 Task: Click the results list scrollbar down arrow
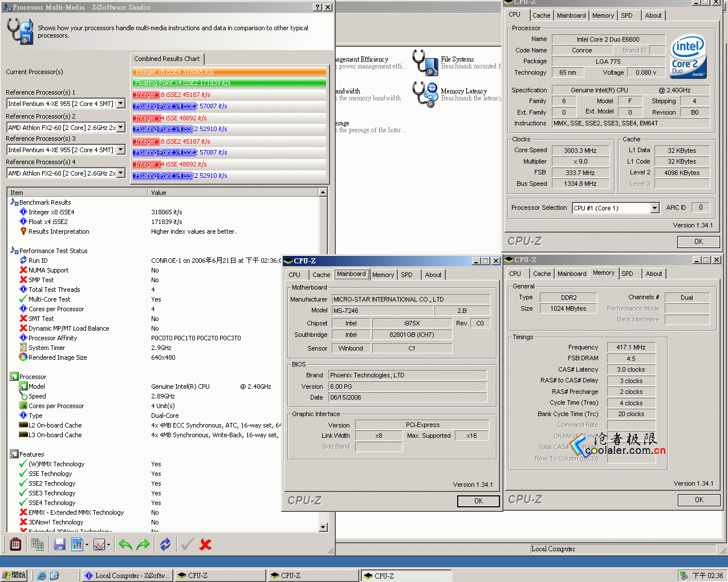point(323,527)
